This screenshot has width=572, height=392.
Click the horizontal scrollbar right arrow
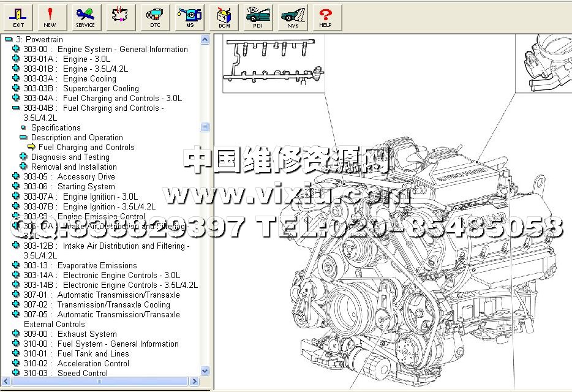point(195,382)
